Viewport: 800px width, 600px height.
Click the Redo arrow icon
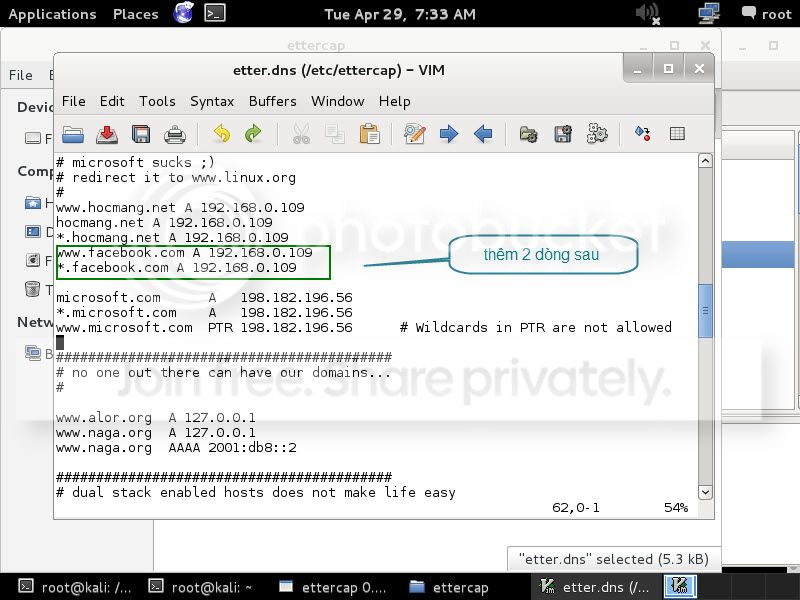(x=253, y=134)
